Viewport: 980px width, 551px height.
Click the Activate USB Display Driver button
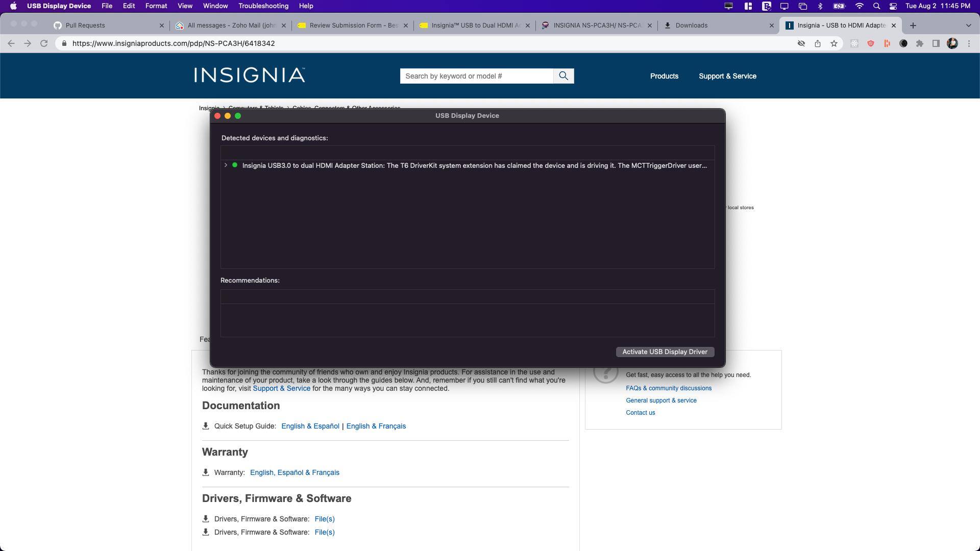tap(665, 352)
